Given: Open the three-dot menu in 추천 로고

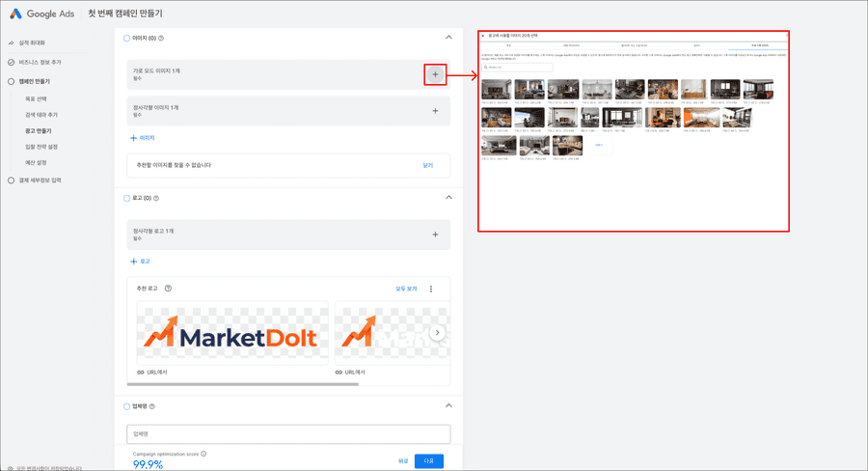Looking at the screenshot, I should click(x=431, y=289).
